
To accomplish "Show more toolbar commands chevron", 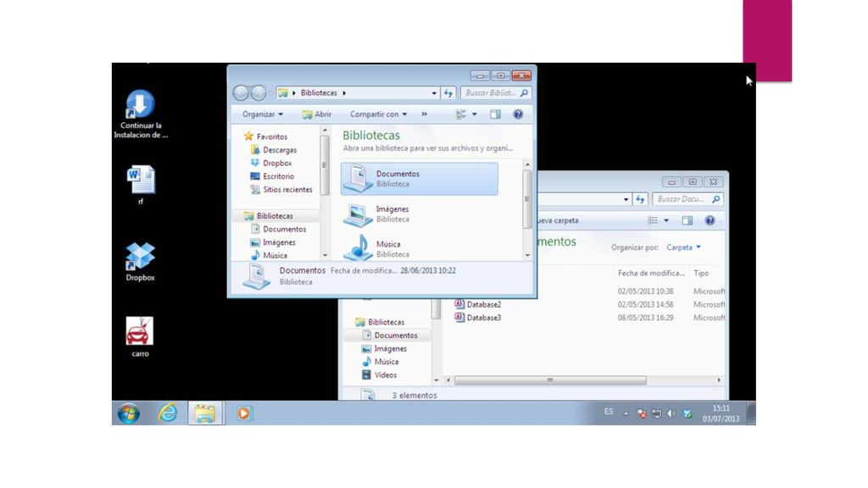I will tap(424, 114).
